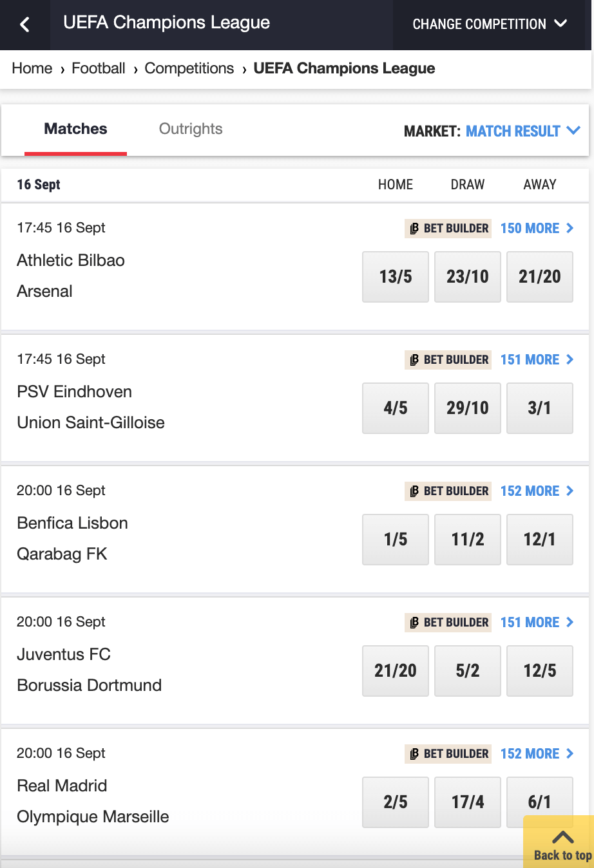Screen dimensions: 594x868
Task: Open Bet Builder for Athletic Bilbao vs Arsenal
Action: pos(448,228)
